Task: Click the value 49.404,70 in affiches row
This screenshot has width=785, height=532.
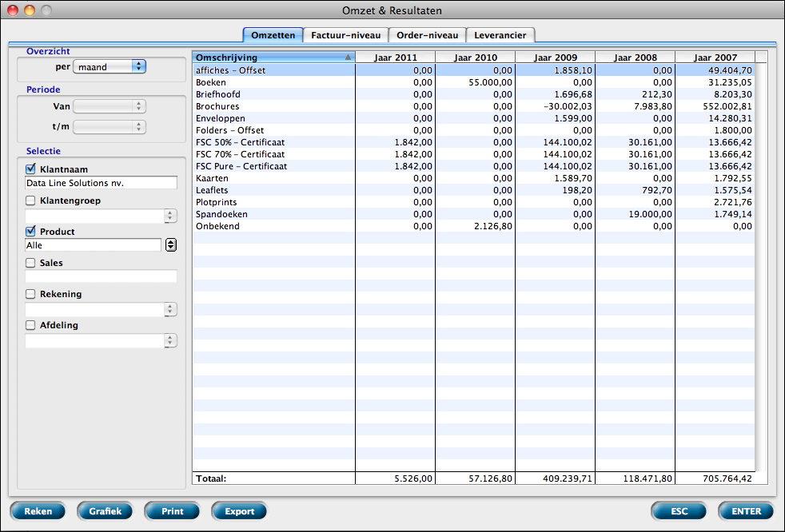Action: coord(730,70)
